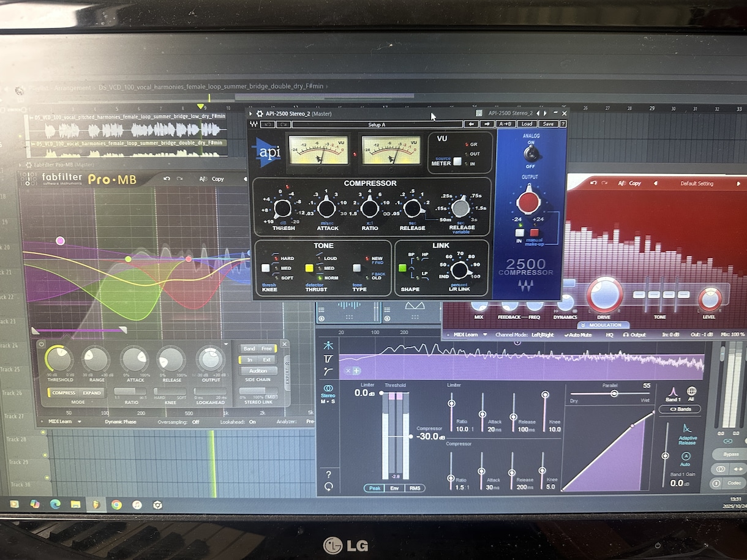
Task: Redo change in API-2500 toolbar
Action: [x=283, y=124]
